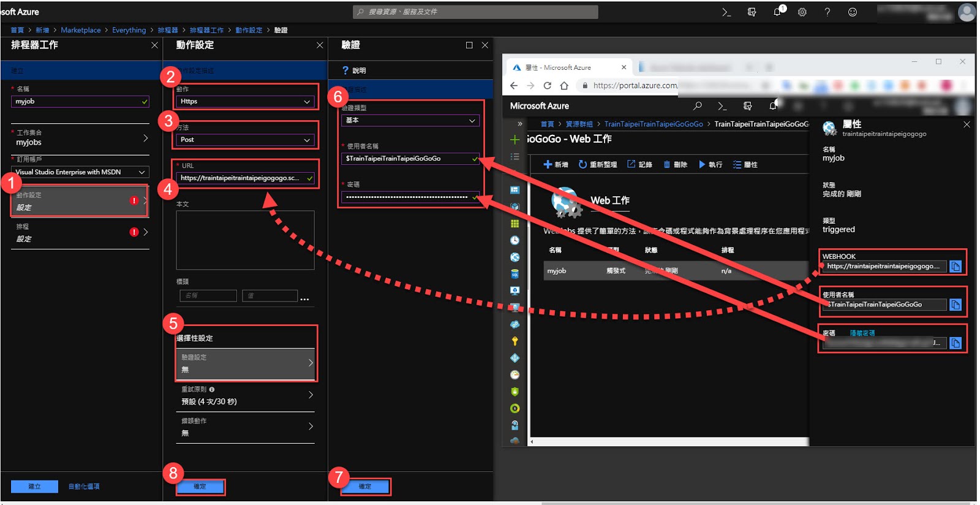Click 屬性 properties in Web 工作 toolbar
The image size is (980, 505).
pyautogui.click(x=745, y=164)
